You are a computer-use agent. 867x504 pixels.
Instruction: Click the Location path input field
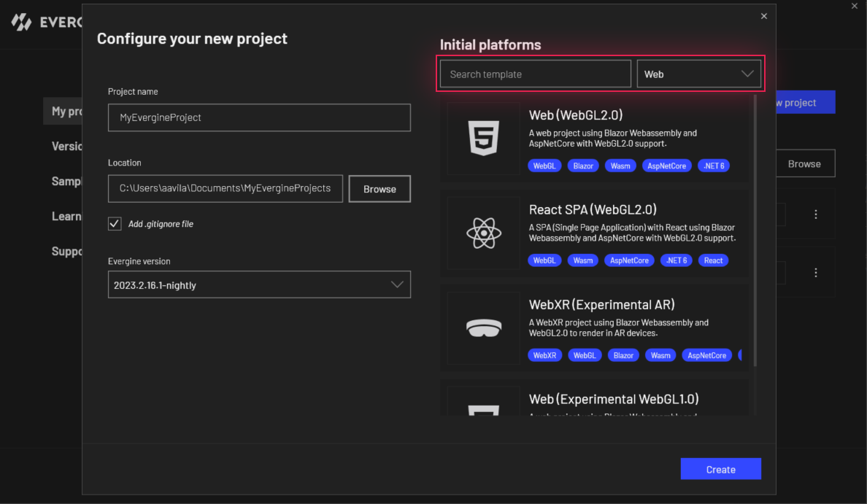[225, 188]
